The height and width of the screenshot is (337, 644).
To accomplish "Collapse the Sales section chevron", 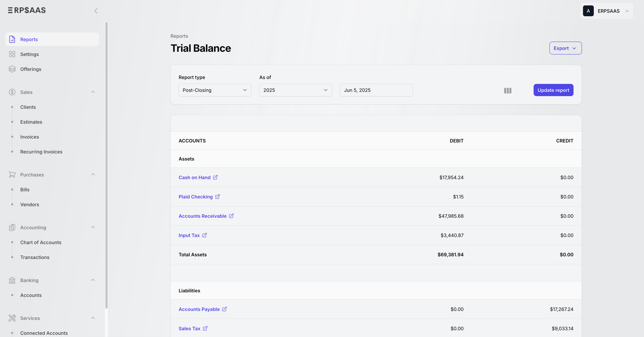I will coord(93,92).
